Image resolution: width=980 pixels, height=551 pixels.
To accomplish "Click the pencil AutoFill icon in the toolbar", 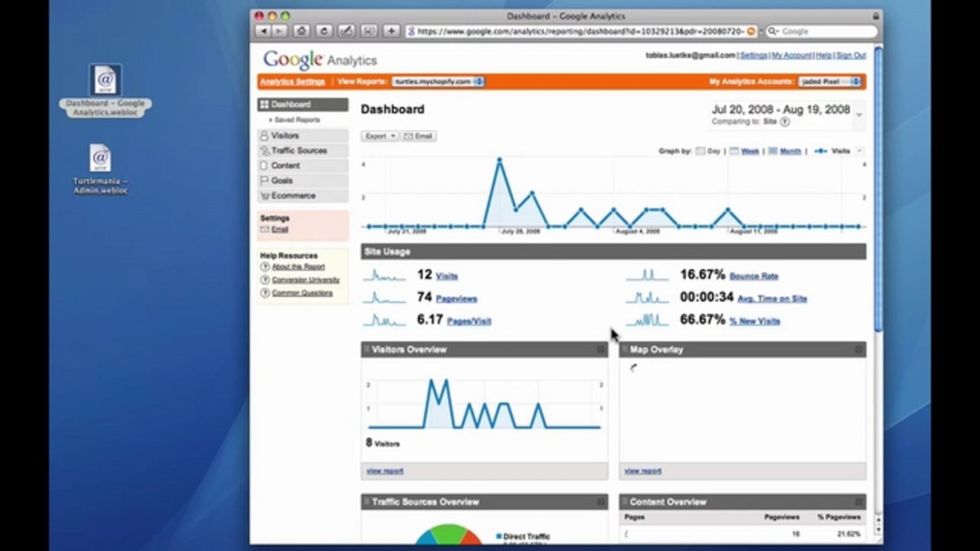I will pyautogui.click(x=346, y=31).
